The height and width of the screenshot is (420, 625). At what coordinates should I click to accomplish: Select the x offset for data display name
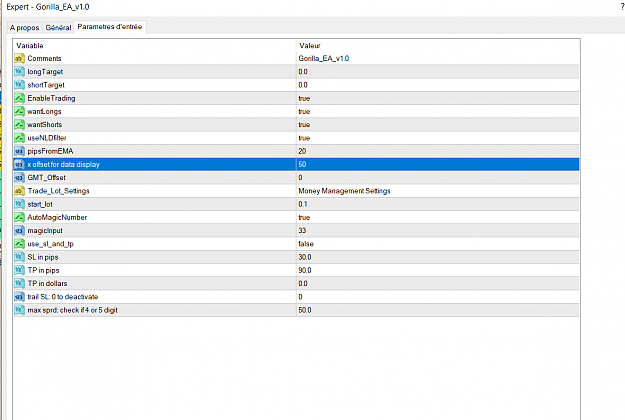pyautogui.click(x=63, y=164)
